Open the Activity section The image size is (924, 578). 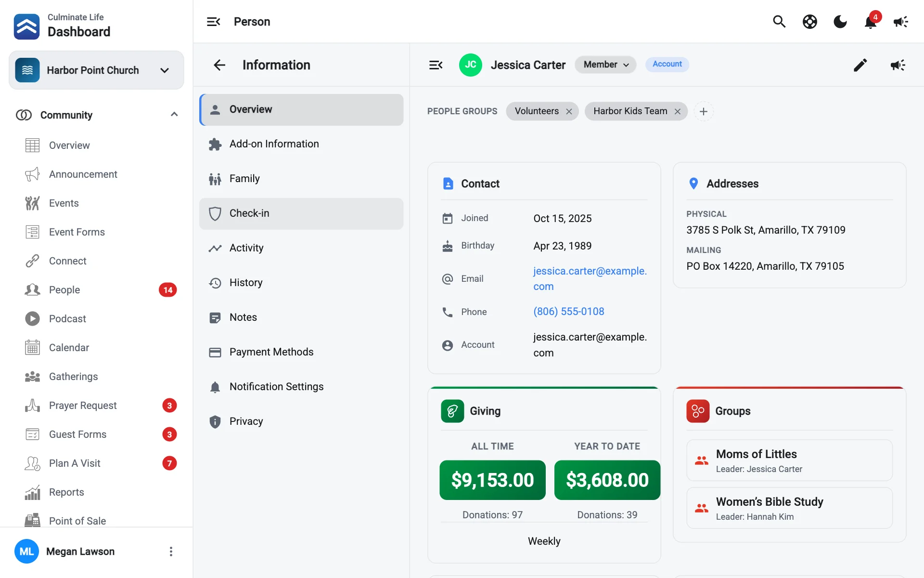[301, 248]
